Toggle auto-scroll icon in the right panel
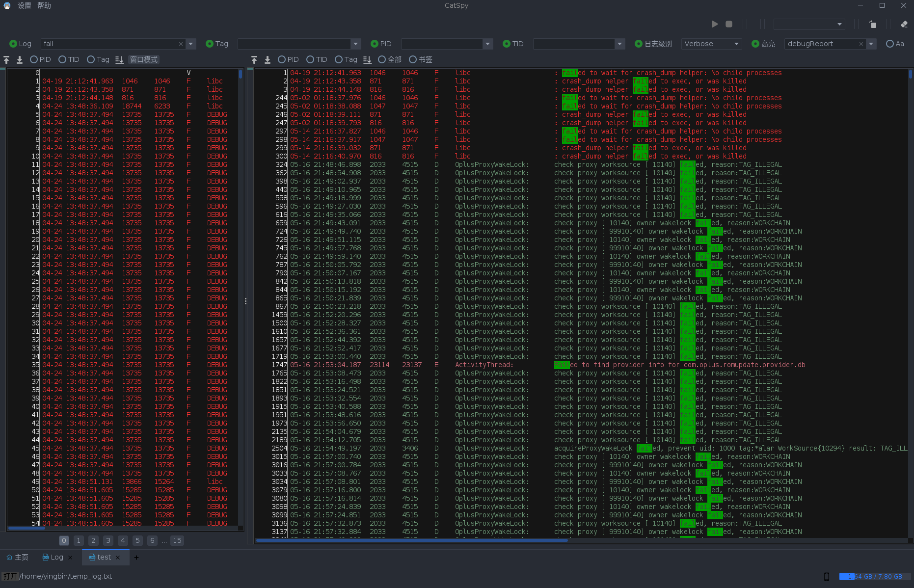 point(367,59)
